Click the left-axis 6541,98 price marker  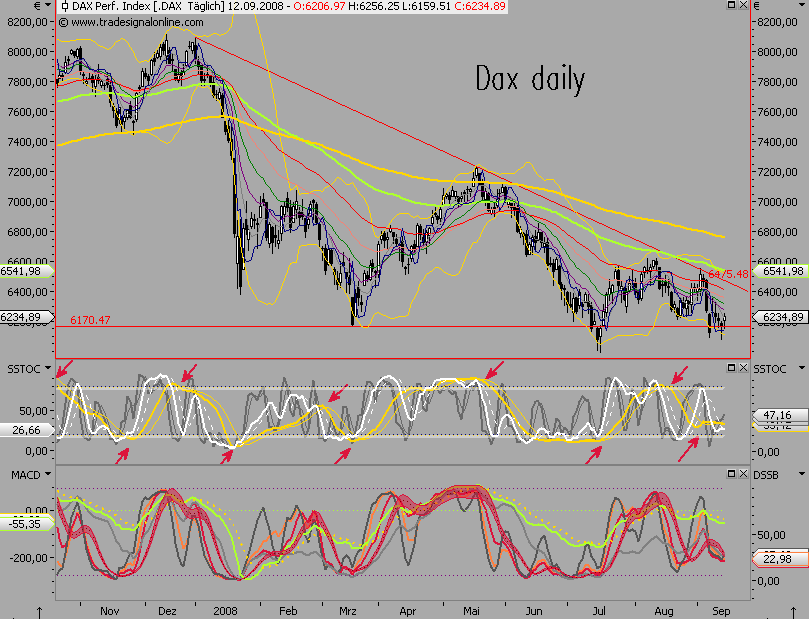pos(26,271)
